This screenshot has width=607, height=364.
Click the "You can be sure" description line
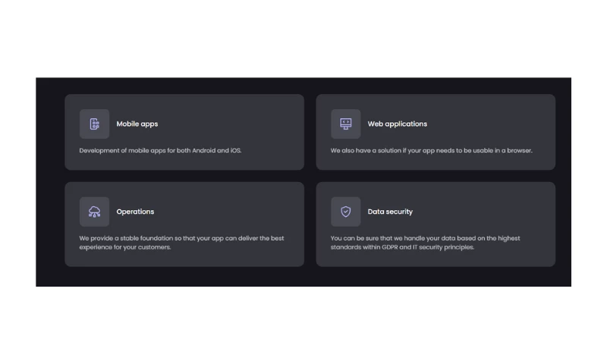(x=425, y=238)
